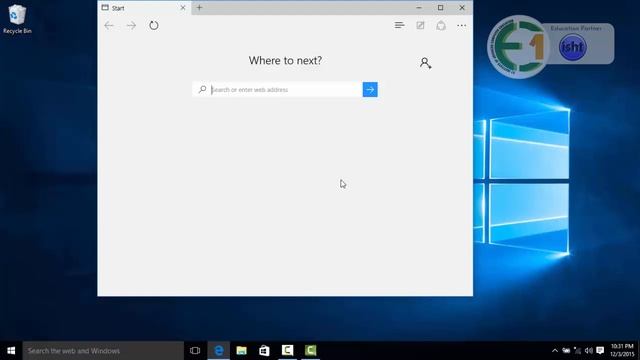Show hidden system tray icons
The height and width of the screenshot is (360, 640).
(555, 351)
